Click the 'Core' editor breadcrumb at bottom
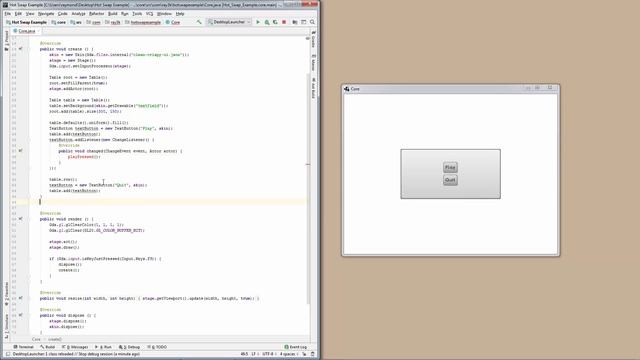The height and width of the screenshot is (360, 640). point(36,339)
